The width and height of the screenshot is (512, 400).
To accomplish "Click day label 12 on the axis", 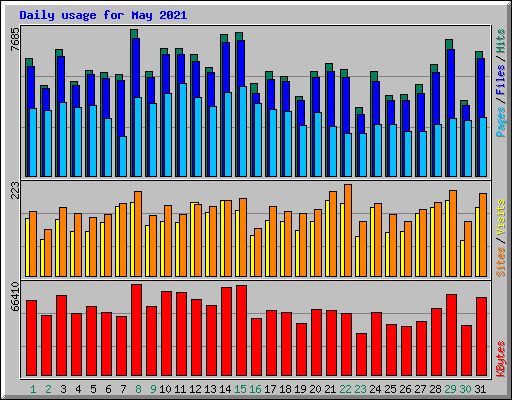I will pyautogui.click(x=195, y=389).
